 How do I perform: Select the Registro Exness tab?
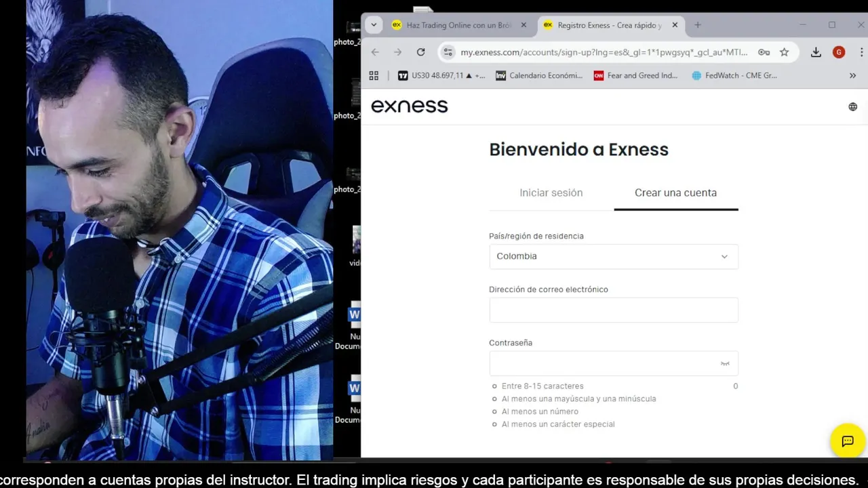[609, 25]
